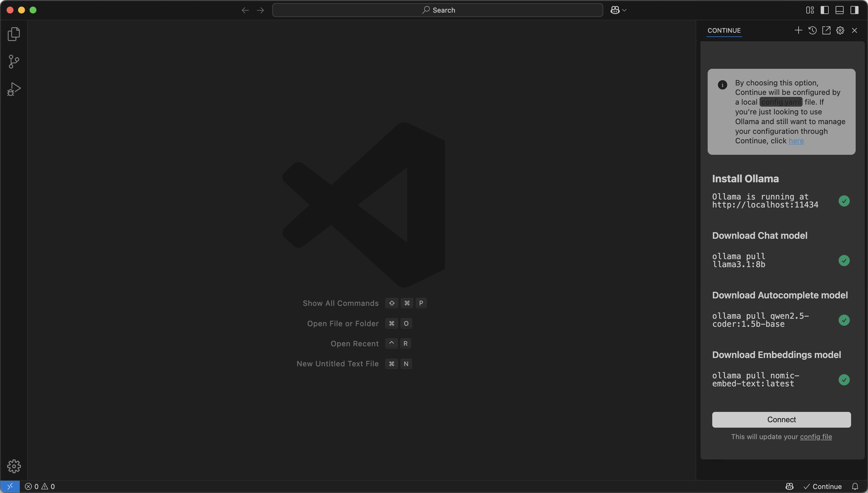
Task: Open the Copilot icon in title bar
Action: (615, 10)
